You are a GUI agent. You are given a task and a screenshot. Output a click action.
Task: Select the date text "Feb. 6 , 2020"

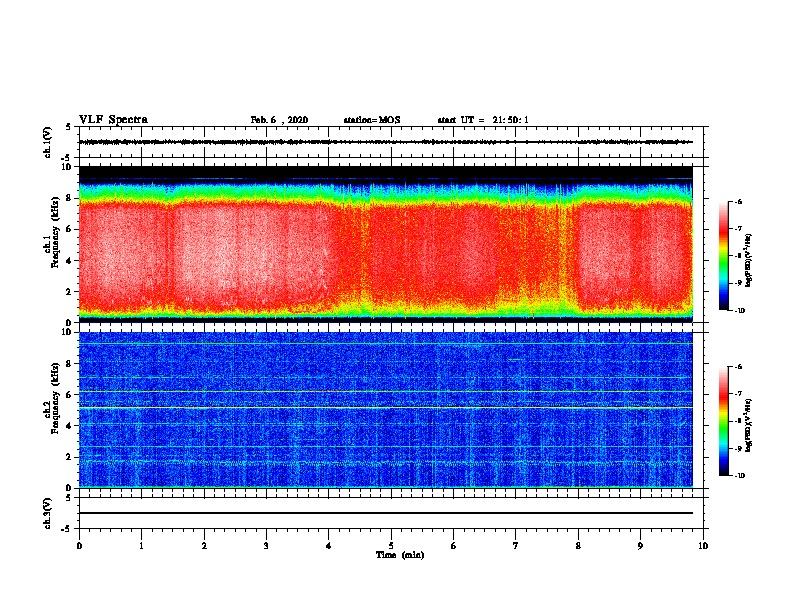click(x=279, y=120)
